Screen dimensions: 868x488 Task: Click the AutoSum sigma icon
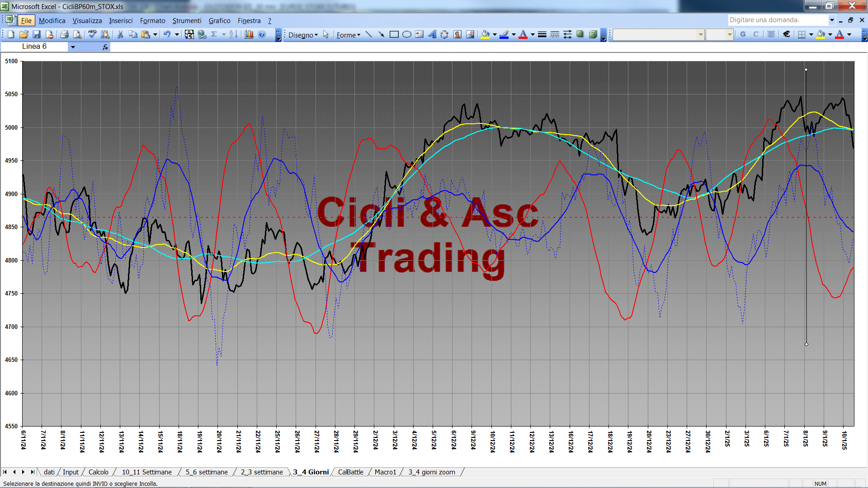pyautogui.click(x=214, y=34)
